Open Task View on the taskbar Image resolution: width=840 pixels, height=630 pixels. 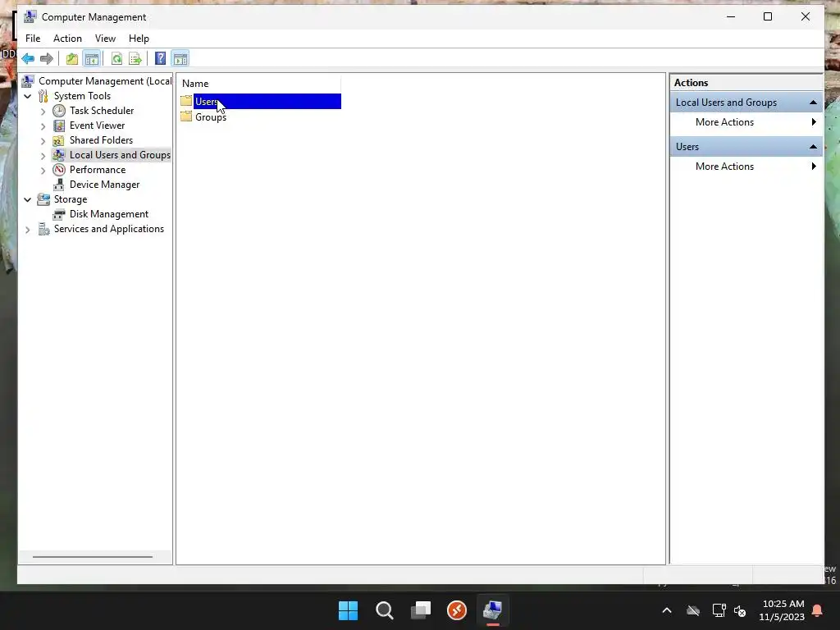421,610
